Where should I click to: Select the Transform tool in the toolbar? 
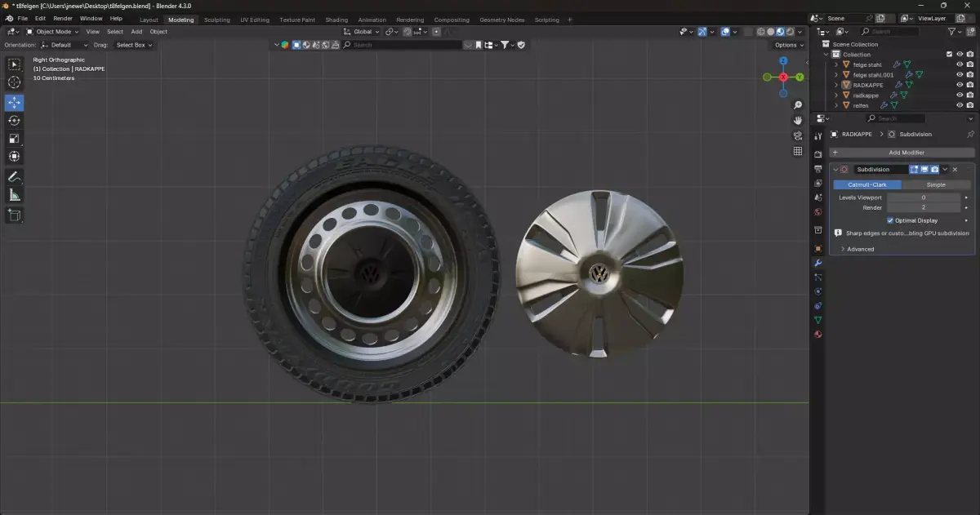[14, 156]
